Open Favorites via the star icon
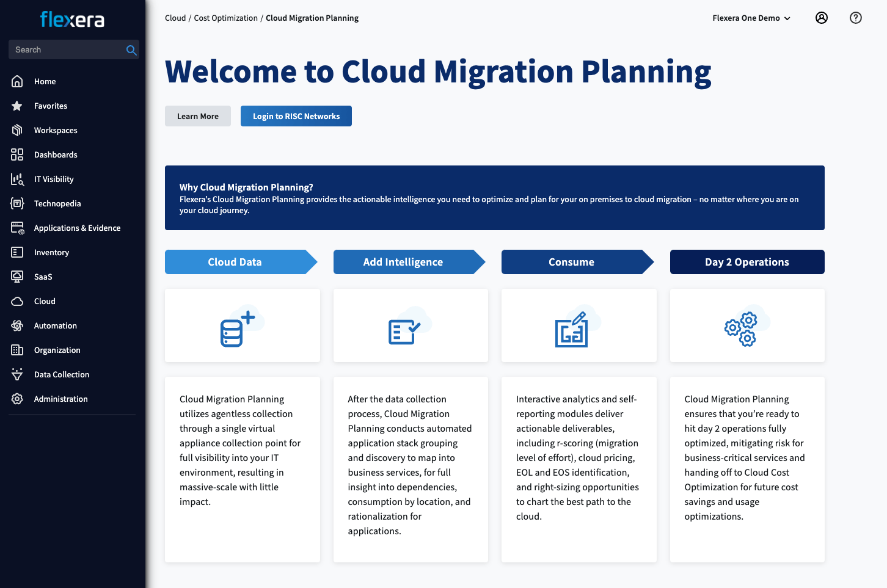This screenshot has height=588, width=887. (17, 106)
